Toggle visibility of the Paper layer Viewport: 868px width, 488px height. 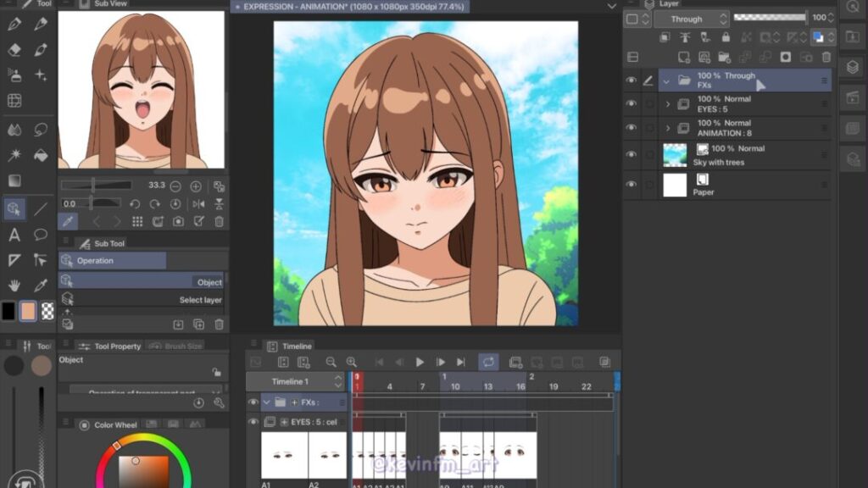point(631,185)
